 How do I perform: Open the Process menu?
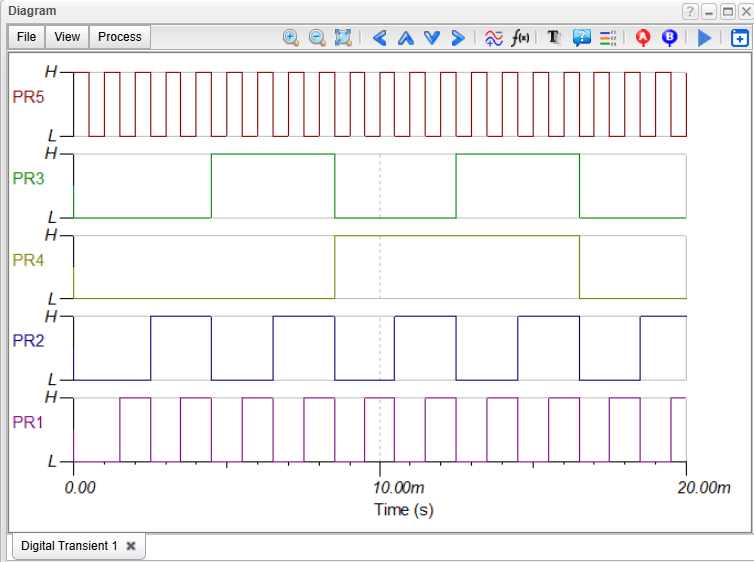point(120,37)
